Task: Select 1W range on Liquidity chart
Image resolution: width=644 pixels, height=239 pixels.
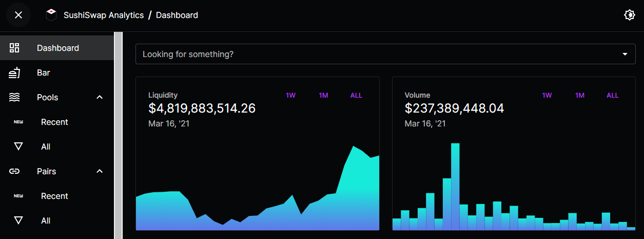Action: click(x=290, y=95)
